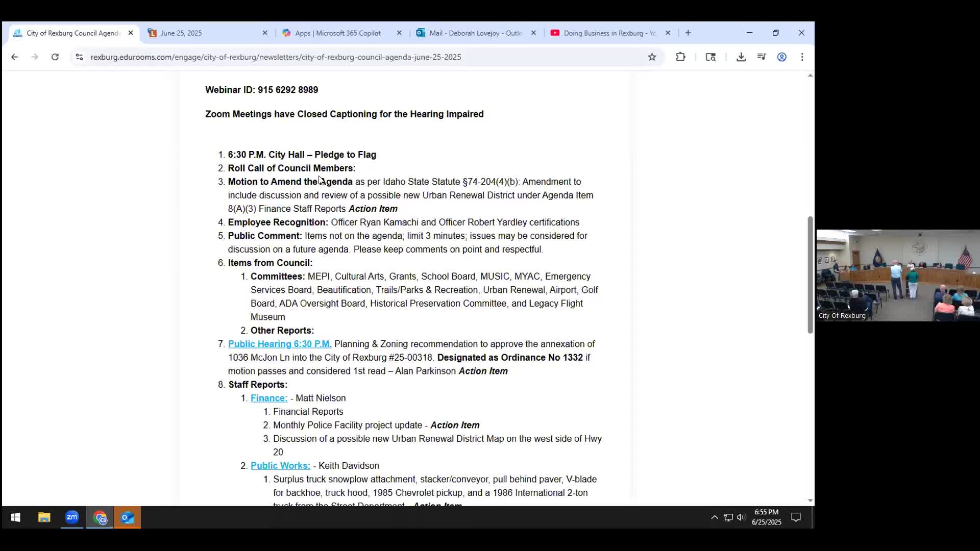
Task: Open the Chrome profile avatar
Action: pyautogui.click(x=781, y=57)
